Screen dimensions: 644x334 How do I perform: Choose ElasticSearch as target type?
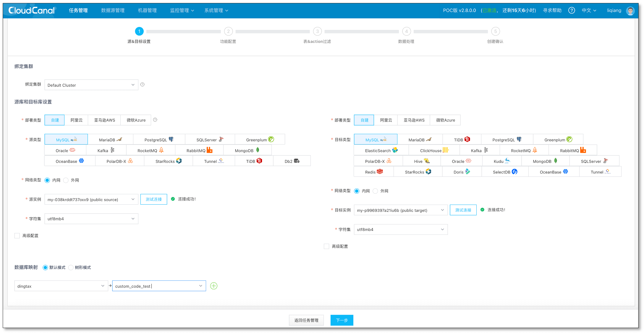point(381,150)
